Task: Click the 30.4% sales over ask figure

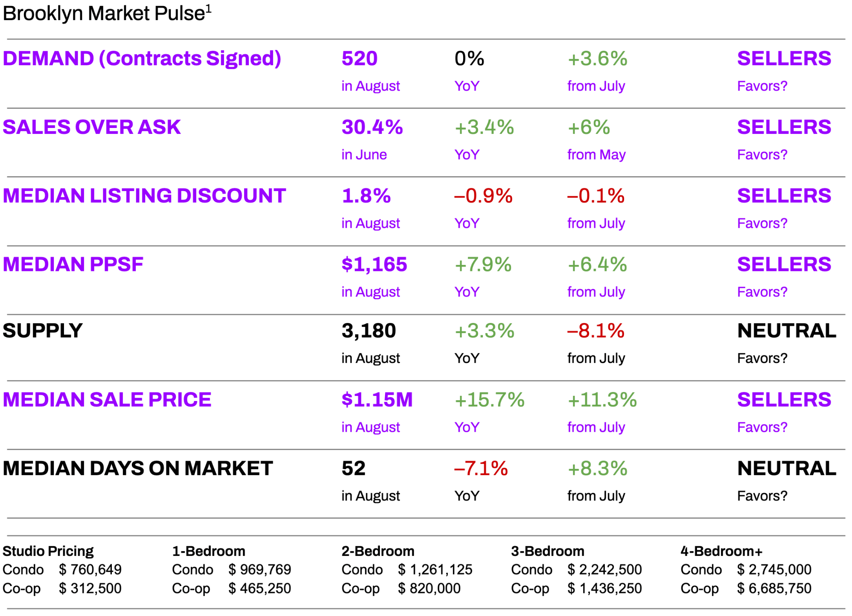Action: click(x=372, y=127)
